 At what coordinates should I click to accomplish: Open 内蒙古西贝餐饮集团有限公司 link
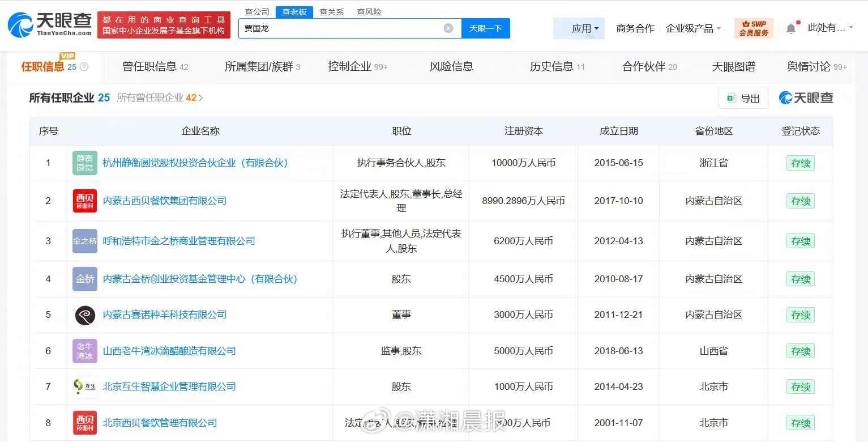click(x=165, y=201)
